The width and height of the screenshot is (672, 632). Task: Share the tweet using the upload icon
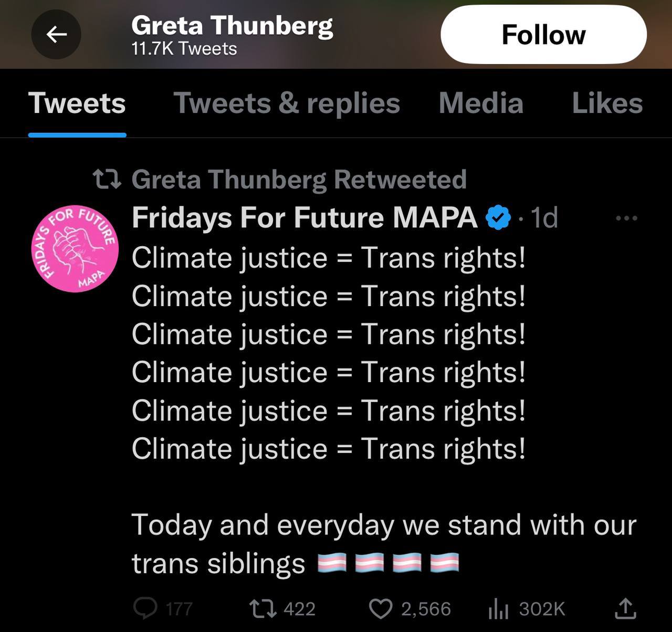point(625,608)
